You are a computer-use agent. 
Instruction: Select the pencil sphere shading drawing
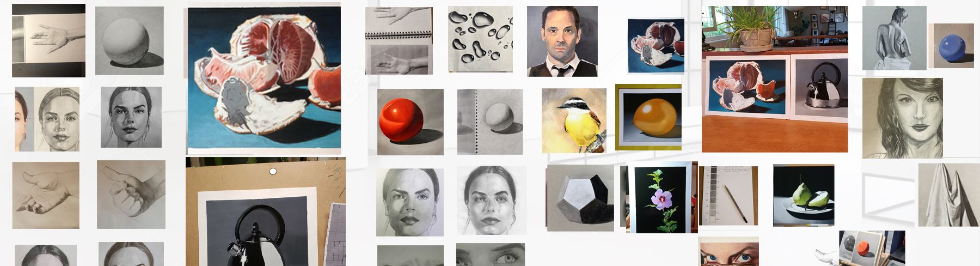[x=130, y=41]
